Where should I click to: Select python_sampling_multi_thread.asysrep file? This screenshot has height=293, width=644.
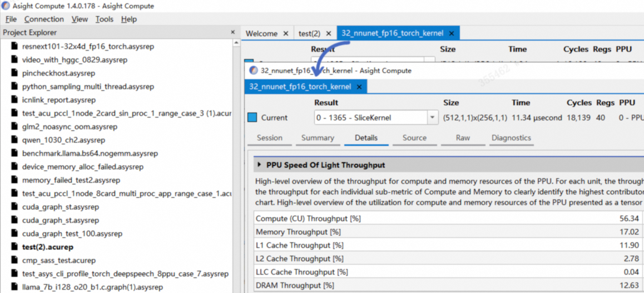click(88, 87)
